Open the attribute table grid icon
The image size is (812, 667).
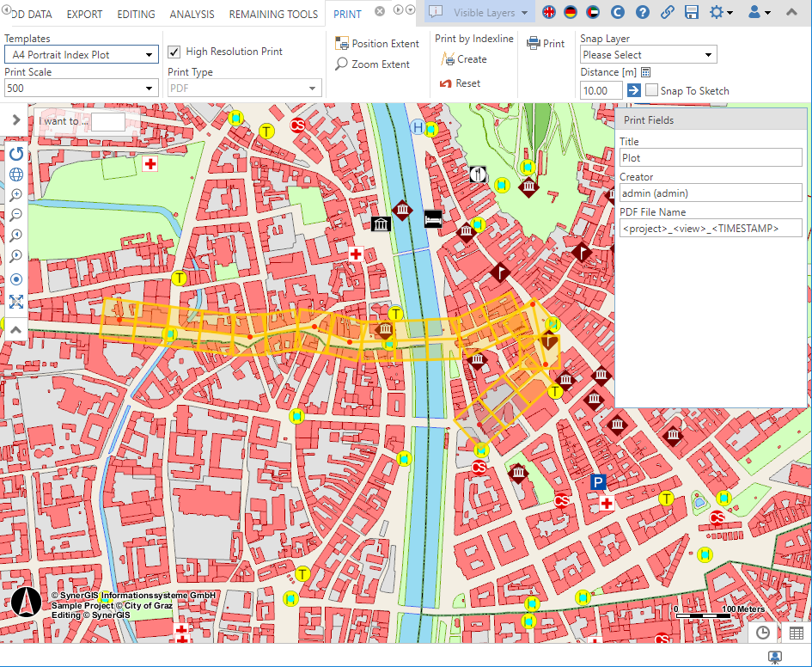tap(796, 633)
